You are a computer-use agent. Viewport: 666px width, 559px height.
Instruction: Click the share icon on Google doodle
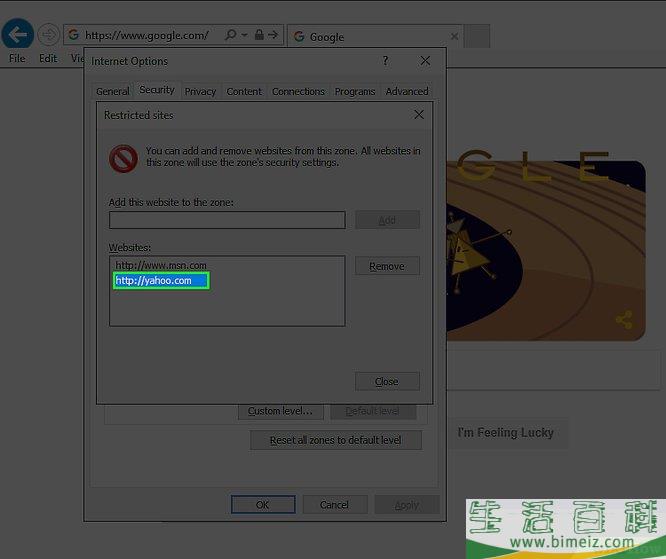[x=624, y=320]
